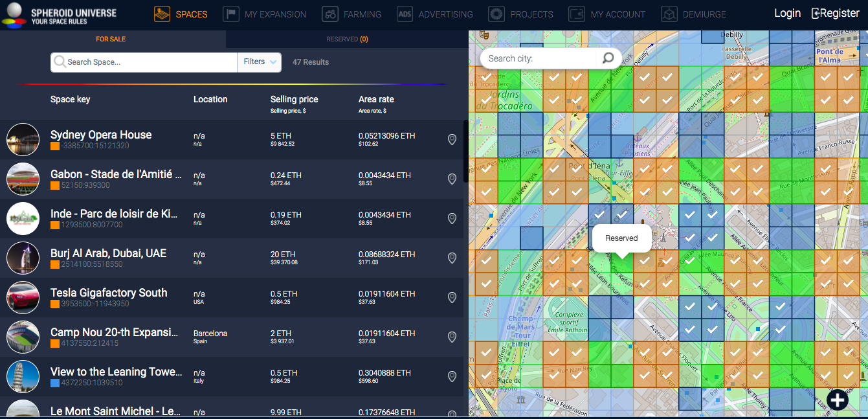
Task: Go to the My Account section
Action: click(606, 14)
